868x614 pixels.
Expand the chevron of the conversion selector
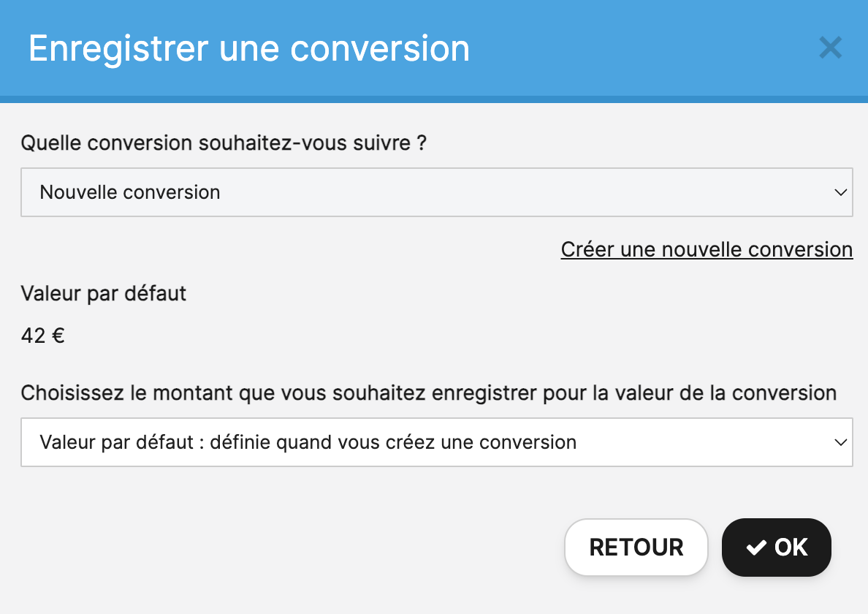840,192
